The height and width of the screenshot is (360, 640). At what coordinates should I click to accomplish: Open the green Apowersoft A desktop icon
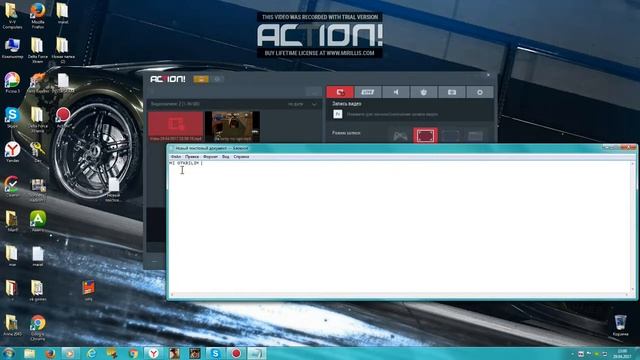(38, 221)
